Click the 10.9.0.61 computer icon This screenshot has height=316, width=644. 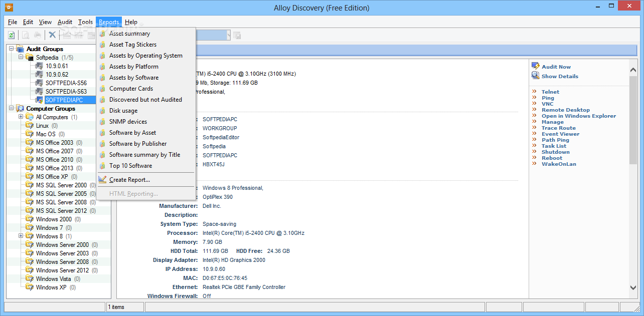[x=39, y=66]
